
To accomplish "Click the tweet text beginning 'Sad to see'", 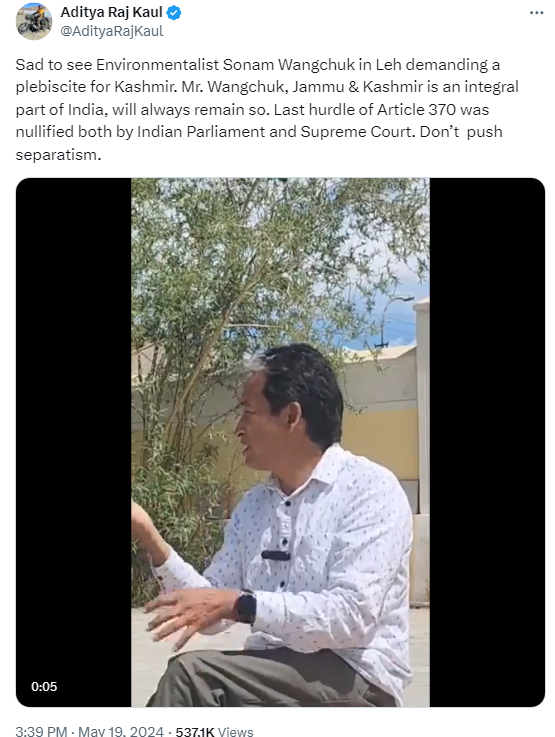I will [x=267, y=110].
